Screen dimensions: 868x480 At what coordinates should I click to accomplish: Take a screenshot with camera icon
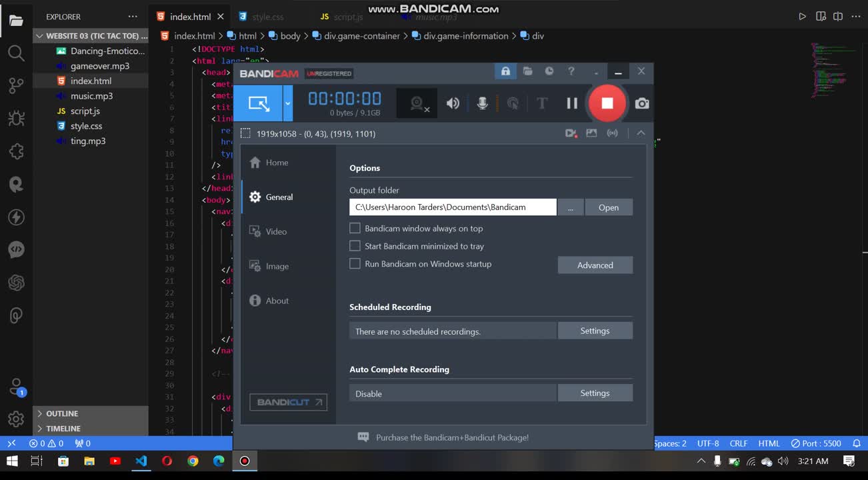pos(641,103)
